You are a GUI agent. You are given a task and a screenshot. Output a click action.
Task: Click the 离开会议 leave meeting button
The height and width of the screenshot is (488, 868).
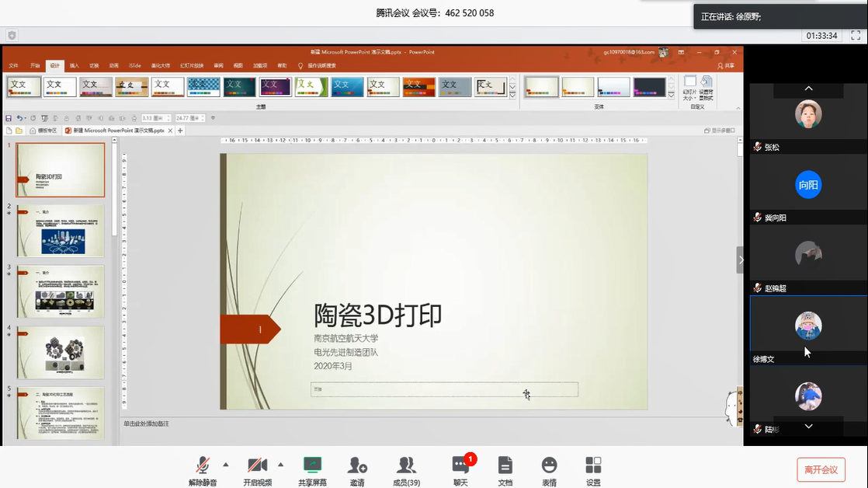click(821, 469)
